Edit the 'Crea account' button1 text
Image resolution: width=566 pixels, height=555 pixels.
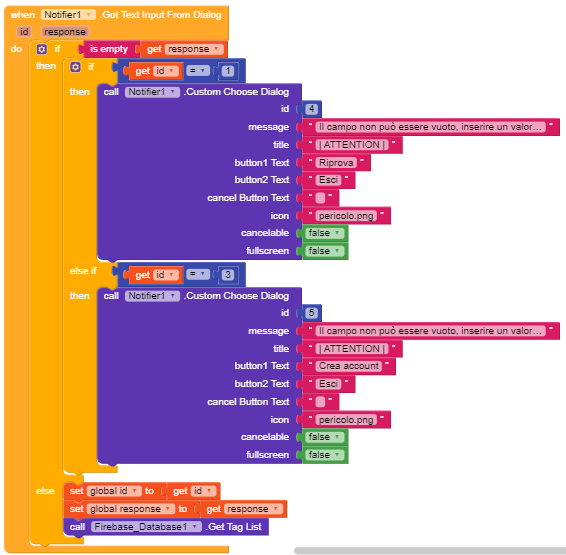349,366
